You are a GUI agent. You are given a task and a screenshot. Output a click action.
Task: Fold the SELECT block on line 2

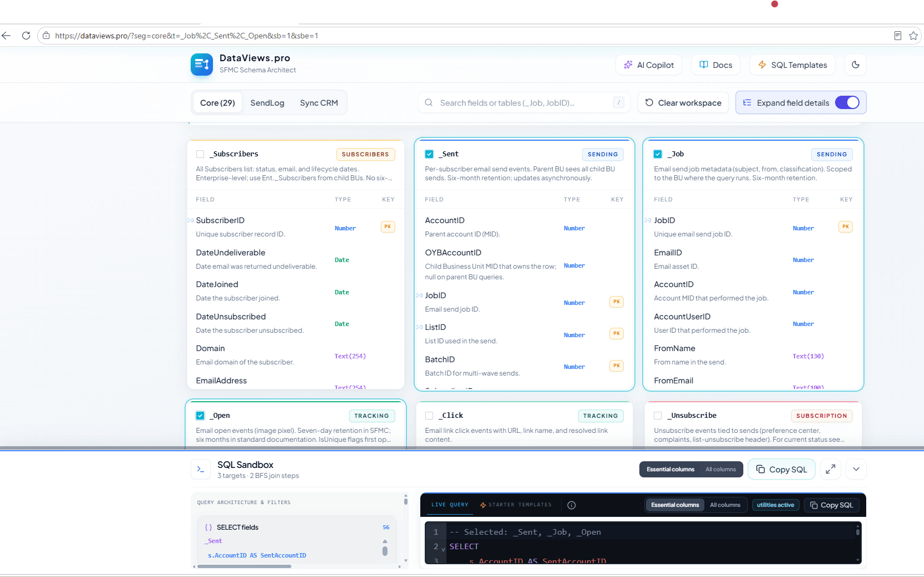point(443,549)
